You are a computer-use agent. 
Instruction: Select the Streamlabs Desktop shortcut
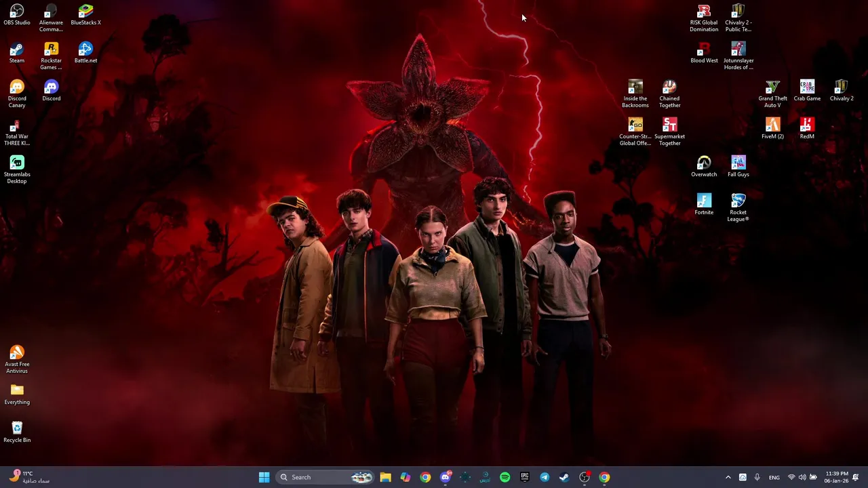click(17, 170)
